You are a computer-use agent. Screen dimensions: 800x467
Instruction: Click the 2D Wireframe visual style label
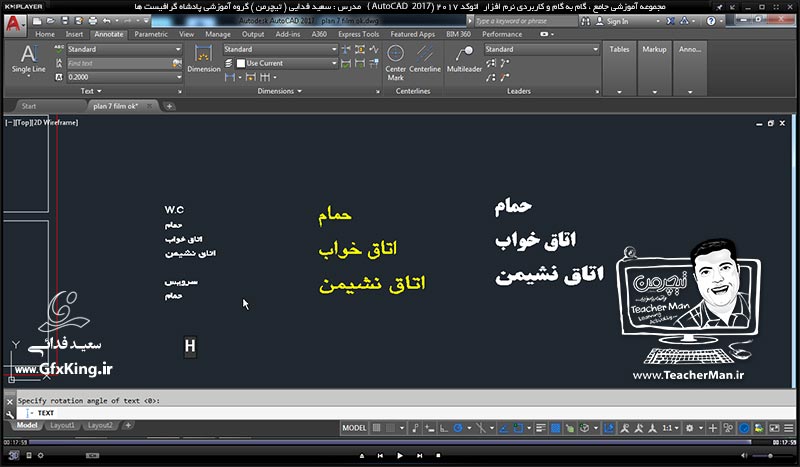coord(56,122)
